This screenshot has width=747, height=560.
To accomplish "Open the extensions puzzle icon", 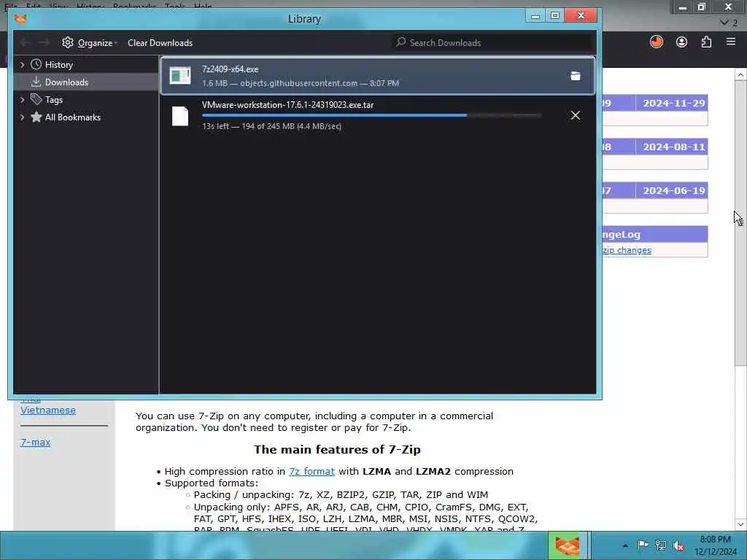I will (706, 42).
